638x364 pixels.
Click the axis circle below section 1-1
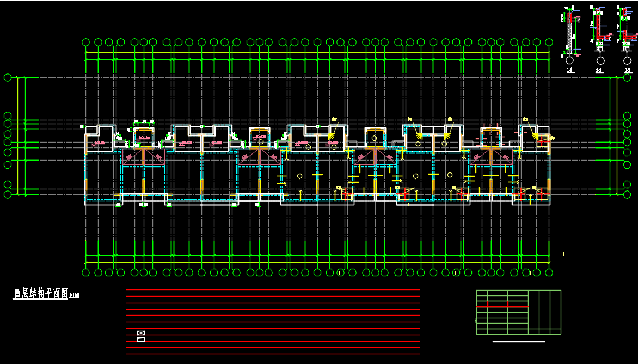tap(569, 60)
